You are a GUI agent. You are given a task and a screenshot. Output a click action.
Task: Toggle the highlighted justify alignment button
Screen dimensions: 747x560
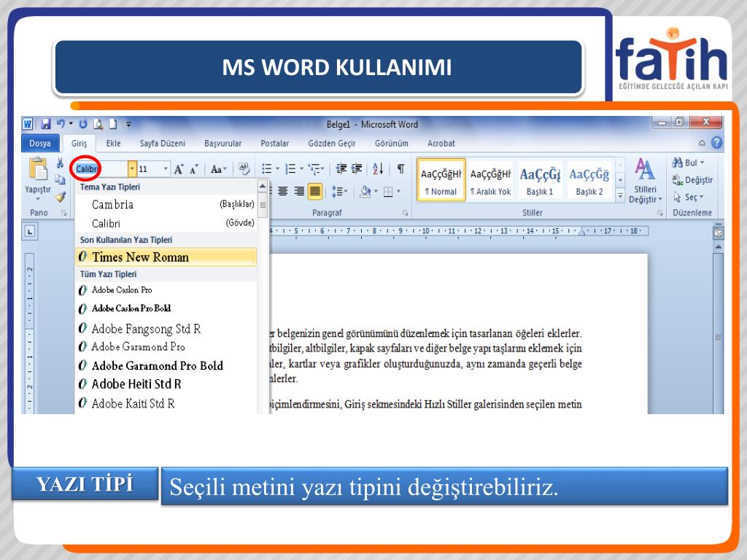coord(315,192)
